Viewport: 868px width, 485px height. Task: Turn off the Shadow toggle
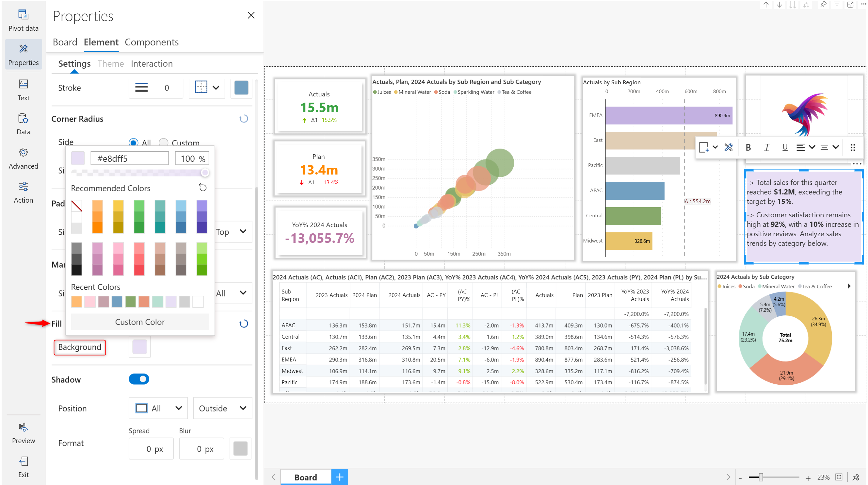point(139,379)
